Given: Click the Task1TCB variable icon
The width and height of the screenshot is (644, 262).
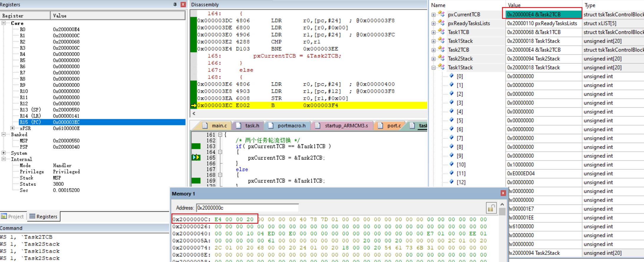Looking at the screenshot, I should pos(441,31).
